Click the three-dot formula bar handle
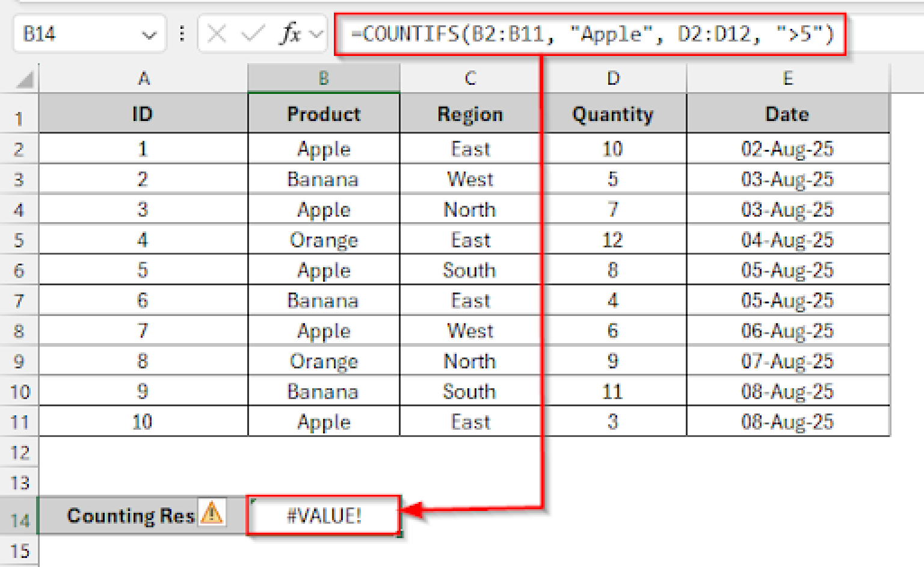 (182, 34)
